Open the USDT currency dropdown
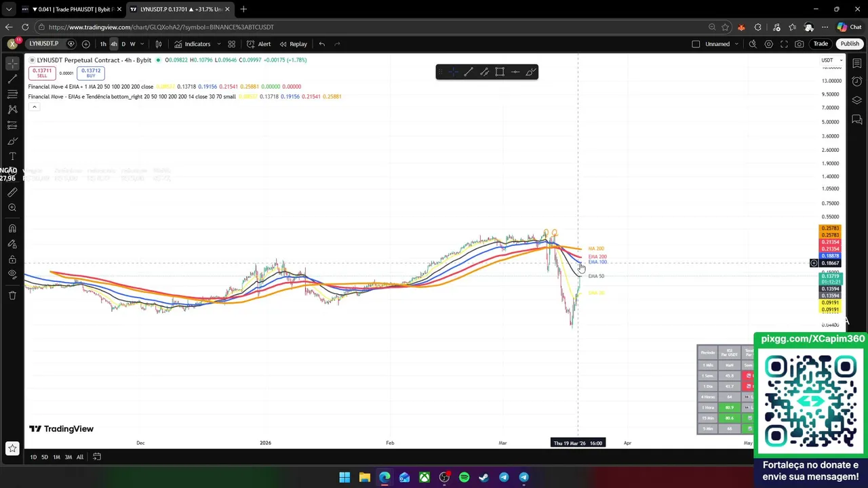The width and height of the screenshot is (868, 488). (832, 60)
